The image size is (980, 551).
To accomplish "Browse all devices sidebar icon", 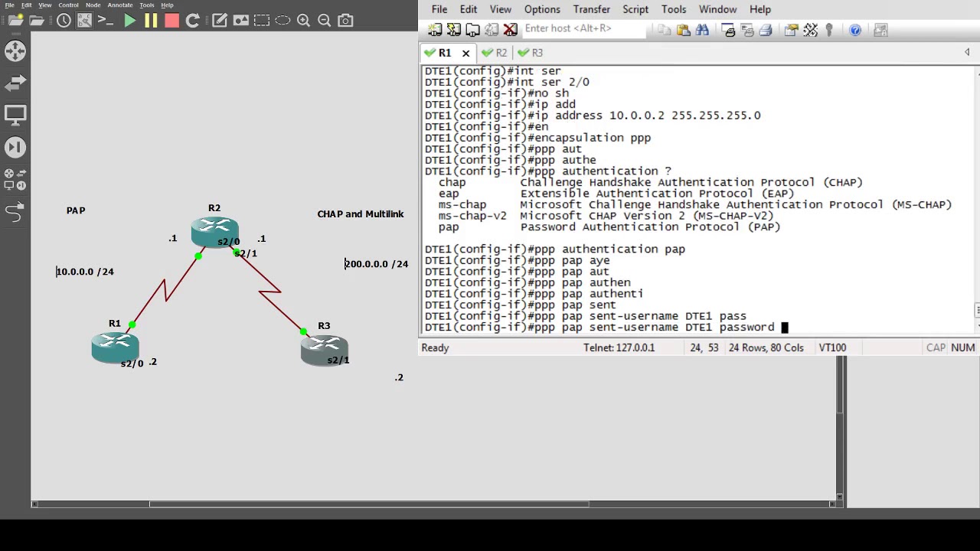I will tap(15, 179).
